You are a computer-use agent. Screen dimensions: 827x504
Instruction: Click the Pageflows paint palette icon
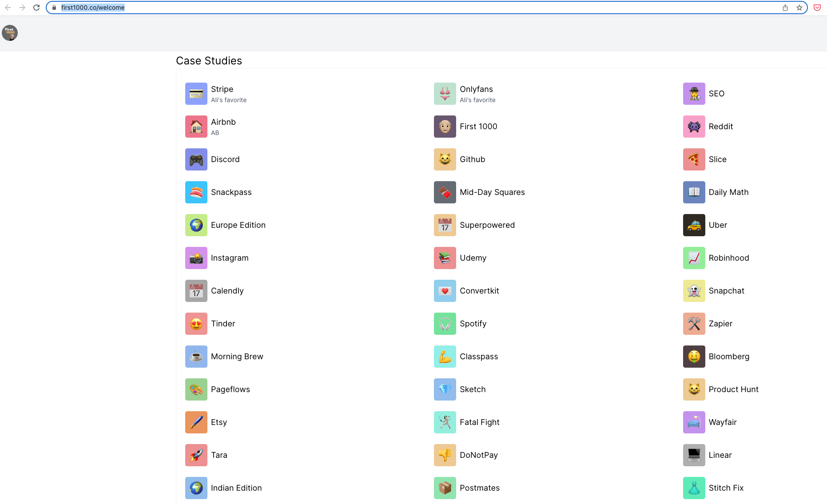point(196,389)
